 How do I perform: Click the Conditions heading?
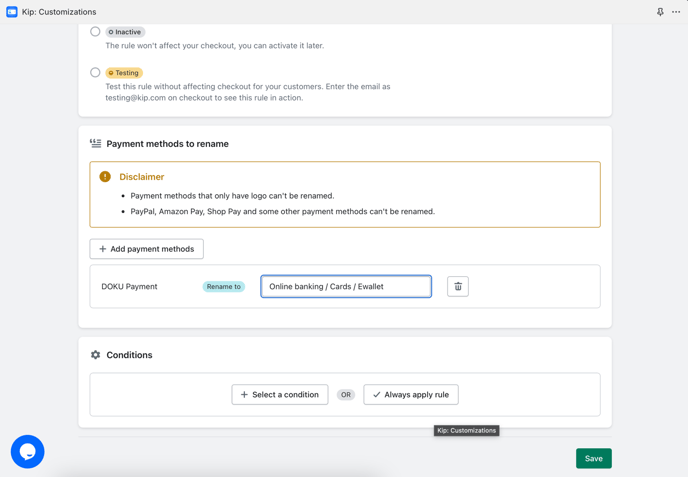[129, 355]
